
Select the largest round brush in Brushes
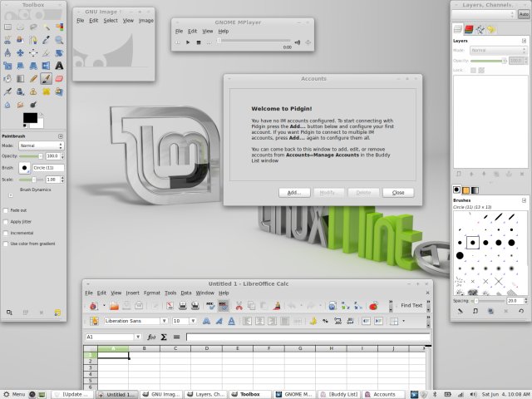click(460, 255)
